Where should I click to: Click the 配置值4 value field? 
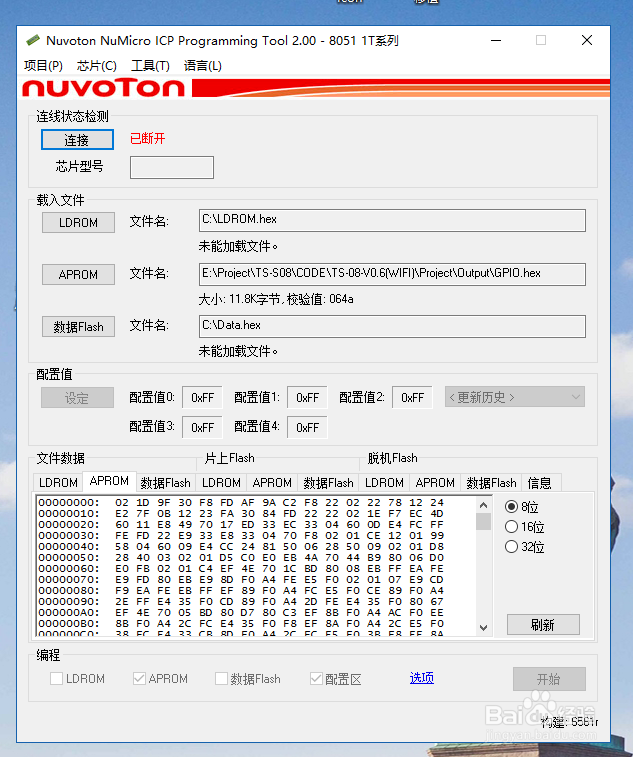[x=307, y=427]
